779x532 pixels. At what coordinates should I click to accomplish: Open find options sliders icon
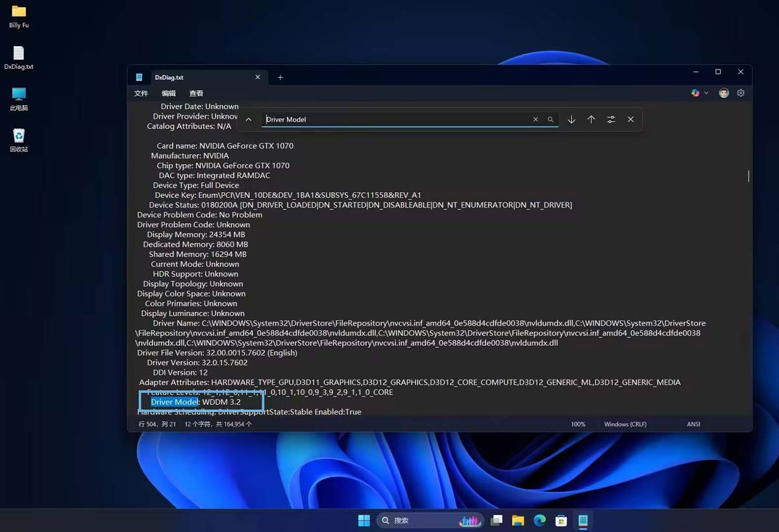[x=611, y=119]
